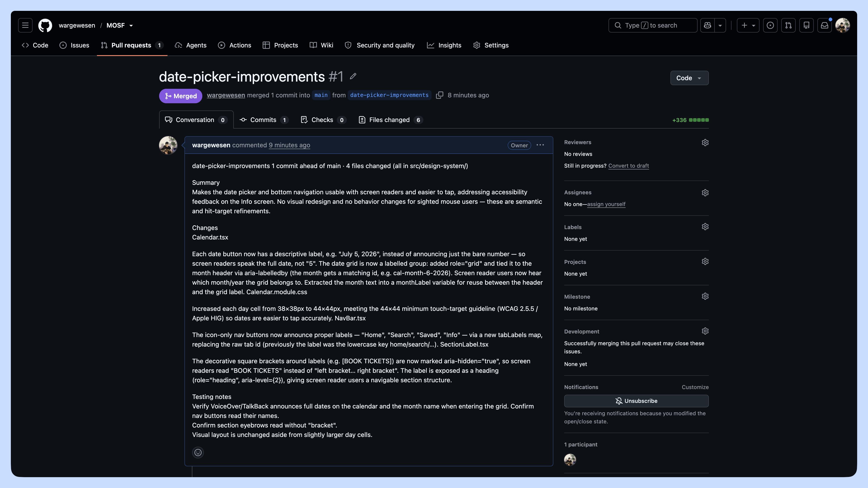This screenshot has width=868, height=488.
Task: Open the participant avatar
Action: (x=570, y=460)
